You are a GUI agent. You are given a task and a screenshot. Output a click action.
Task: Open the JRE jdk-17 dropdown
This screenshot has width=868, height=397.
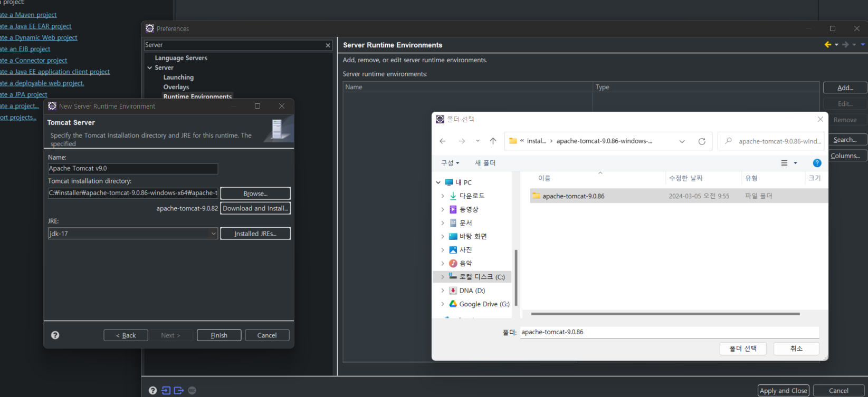[214, 234]
